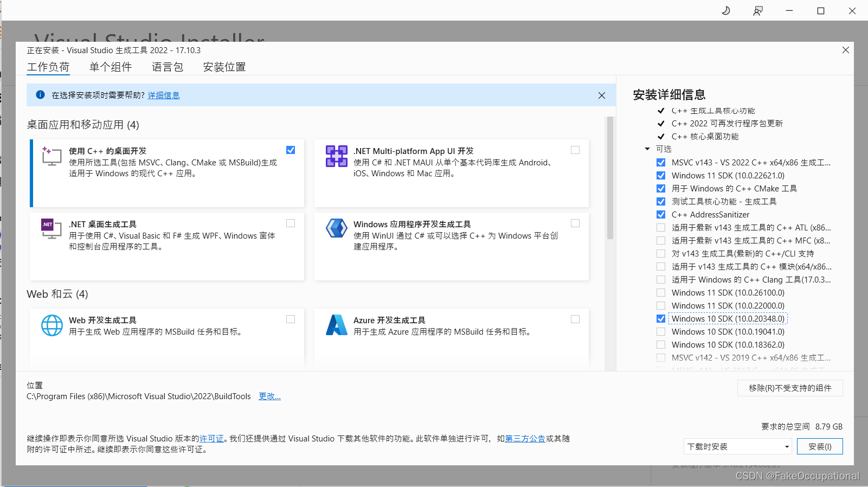Open the 第三方公告 third-party notices link

[525, 439]
